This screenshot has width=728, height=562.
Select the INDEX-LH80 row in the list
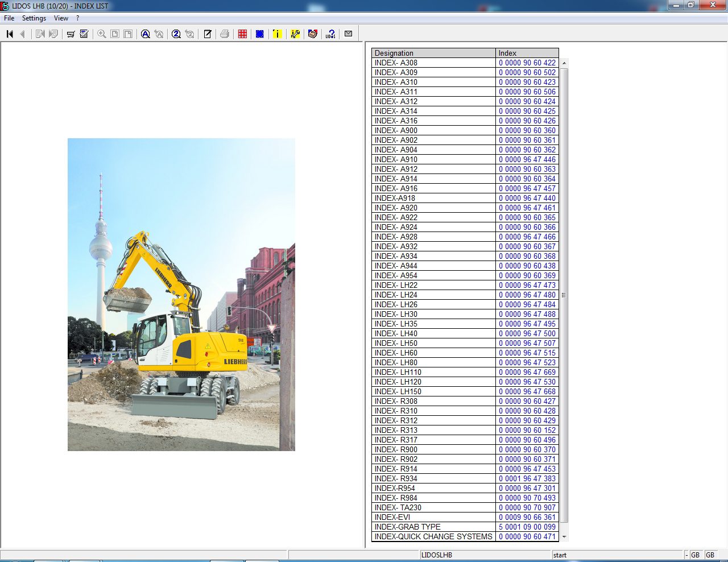(433, 362)
